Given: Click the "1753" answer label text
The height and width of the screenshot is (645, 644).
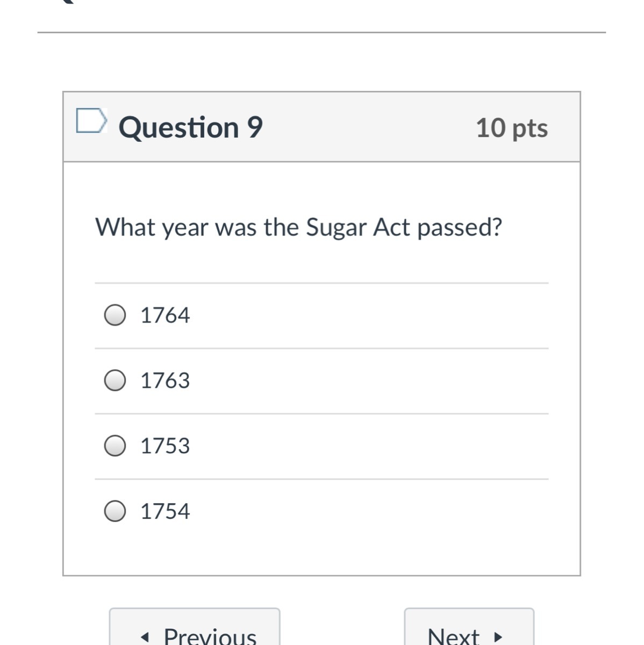Looking at the screenshot, I should click(165, 446).
